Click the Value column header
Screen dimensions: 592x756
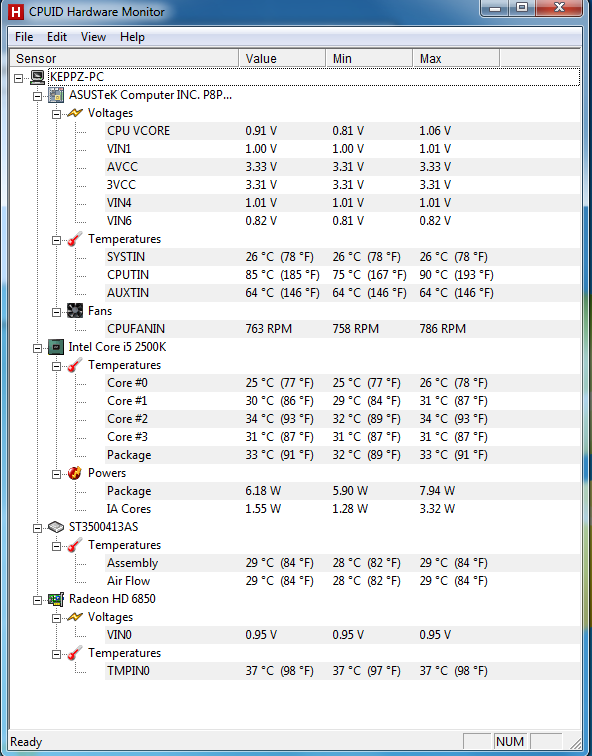(282, 58)
